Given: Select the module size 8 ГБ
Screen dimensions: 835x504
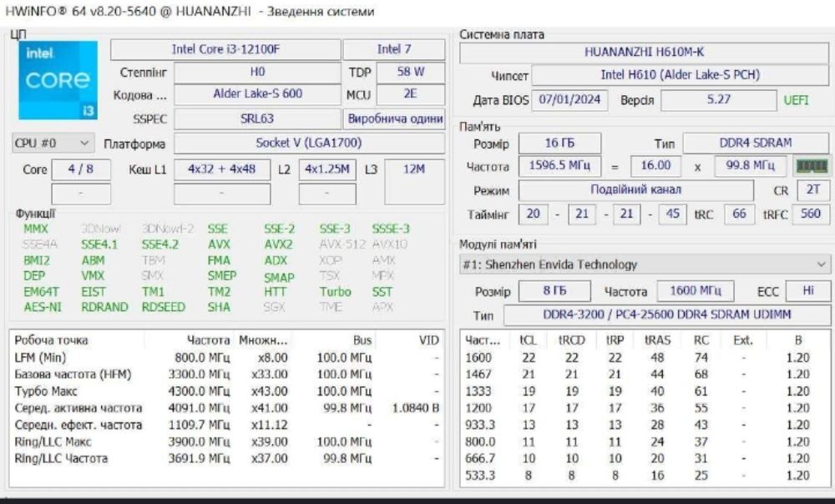Looking at the screenshot, I should pyautogui.click(x=555, y=291).
